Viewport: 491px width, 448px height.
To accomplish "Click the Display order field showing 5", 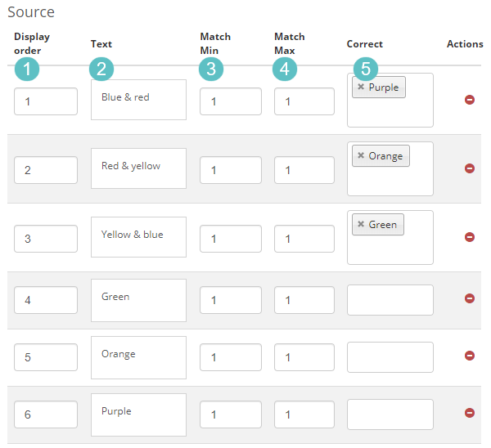I will click(x=46, y=357).
